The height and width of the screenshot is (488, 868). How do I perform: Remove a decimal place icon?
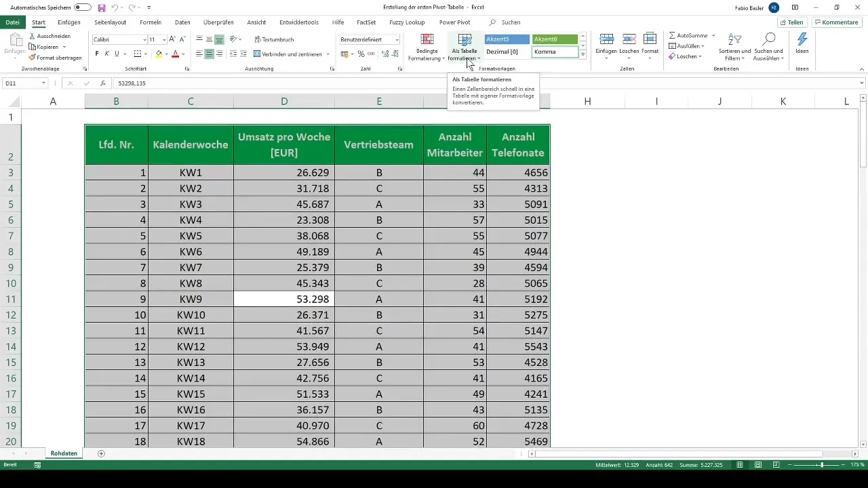coord(394,54)
